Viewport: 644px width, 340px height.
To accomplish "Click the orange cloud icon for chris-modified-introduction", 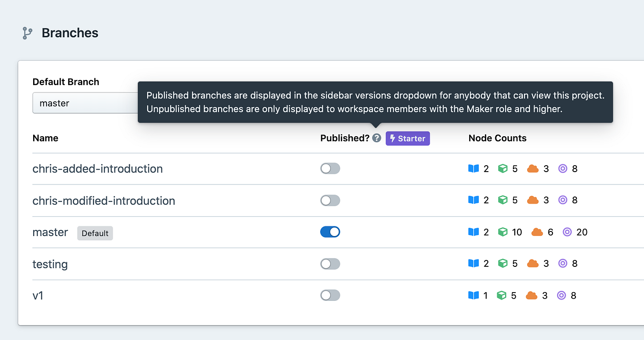I will point(533,200).
